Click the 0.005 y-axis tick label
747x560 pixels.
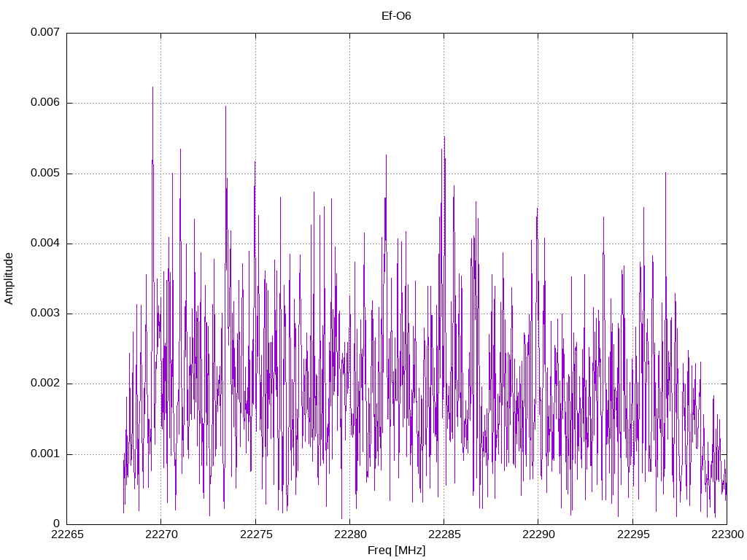[45, 173]
